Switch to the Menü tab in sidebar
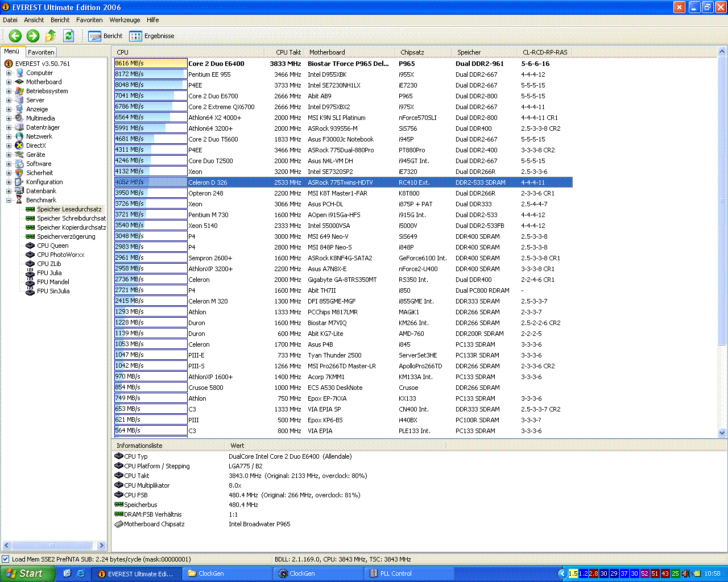Screen dimensions: 728x582 pos(12,51)
